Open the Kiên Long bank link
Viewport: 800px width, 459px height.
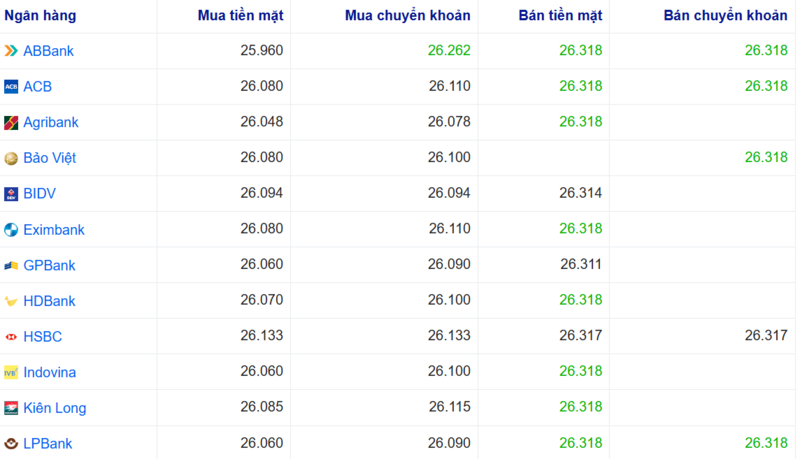tap(55, 408)
